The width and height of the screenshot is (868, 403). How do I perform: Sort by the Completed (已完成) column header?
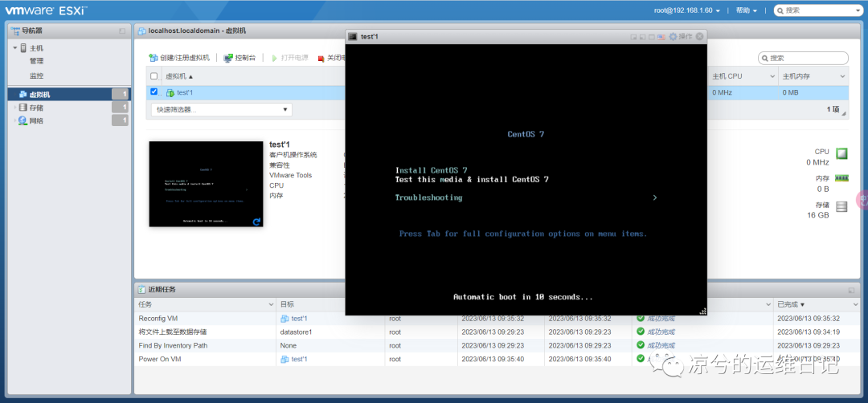click(791, 304)
